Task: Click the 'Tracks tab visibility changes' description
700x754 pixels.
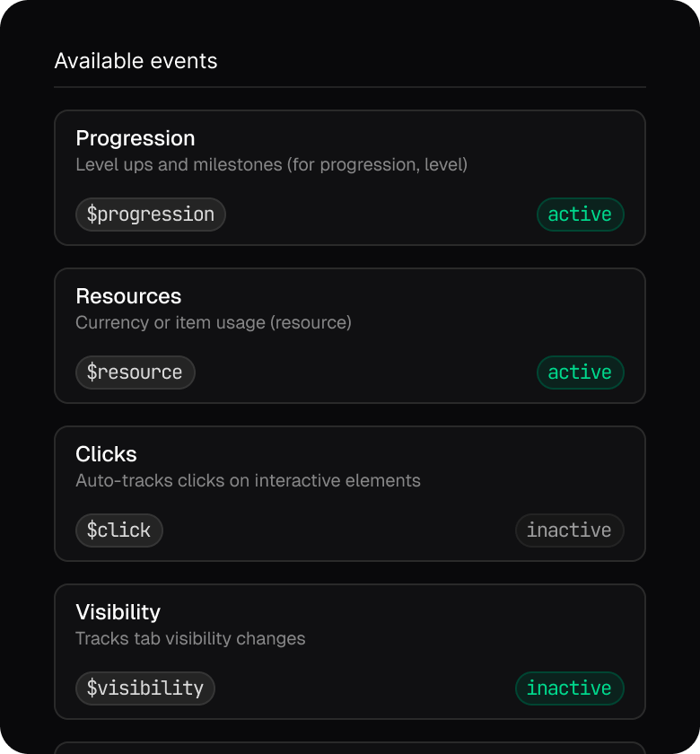Action: coord(190,639)
